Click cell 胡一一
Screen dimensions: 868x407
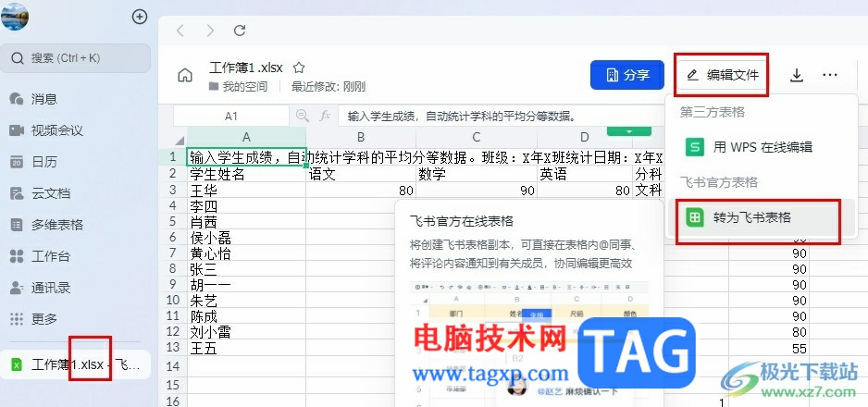[246, 285]
